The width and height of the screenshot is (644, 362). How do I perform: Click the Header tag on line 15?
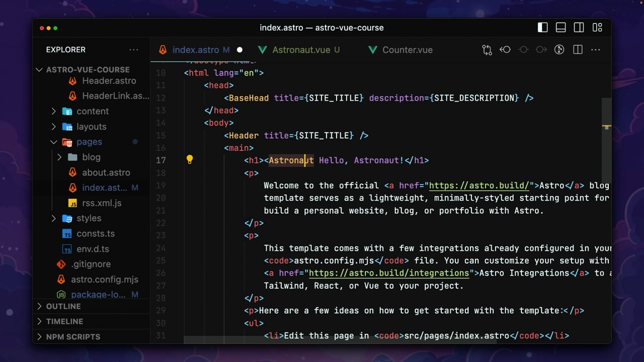coord(244,135)
